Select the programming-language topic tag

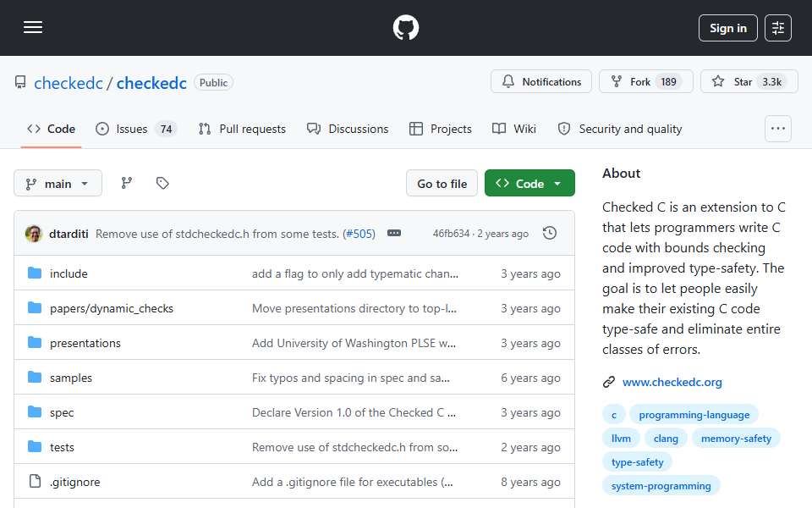click(x=694, y=415)
